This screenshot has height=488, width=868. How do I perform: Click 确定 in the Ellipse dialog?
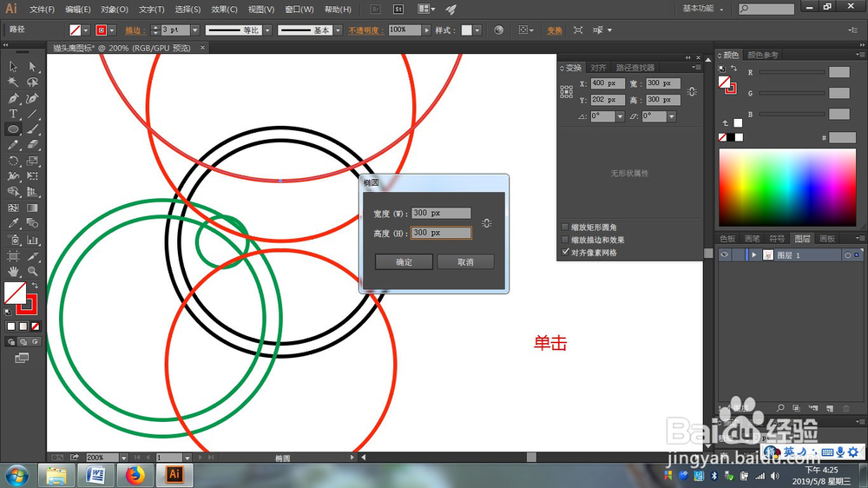click(x=404, y=262)
